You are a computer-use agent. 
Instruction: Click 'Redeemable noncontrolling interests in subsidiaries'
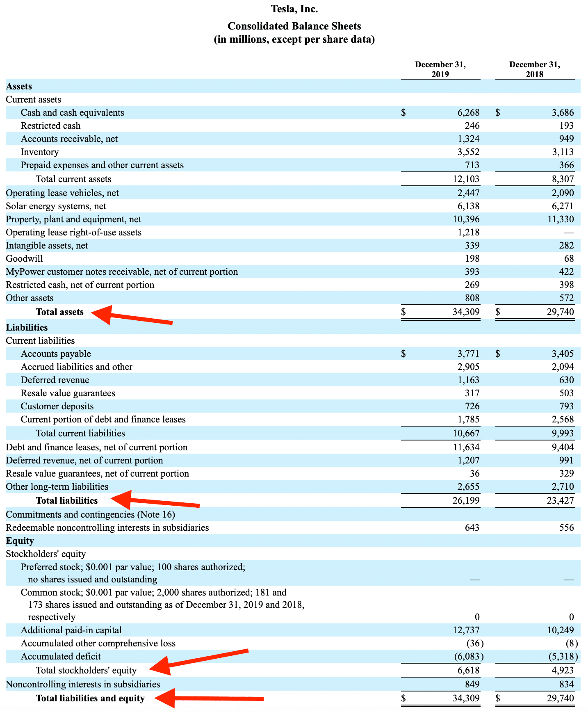[107, 527]
